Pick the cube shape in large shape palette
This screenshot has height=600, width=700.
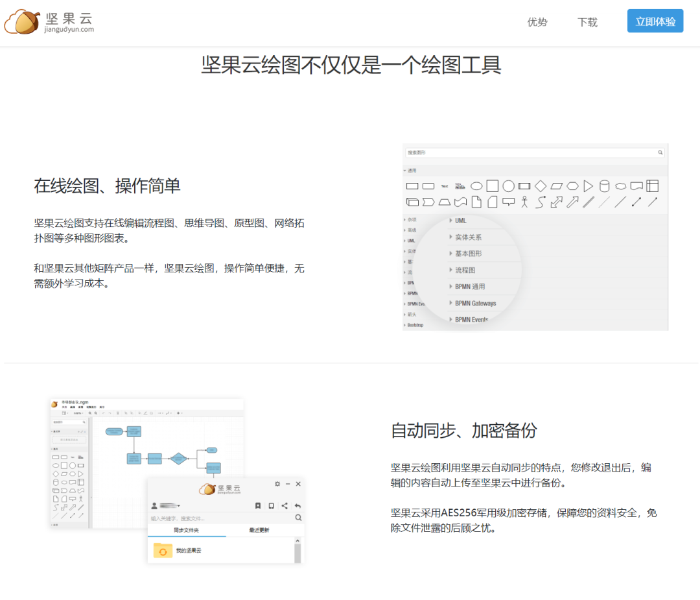click(412, 202)
